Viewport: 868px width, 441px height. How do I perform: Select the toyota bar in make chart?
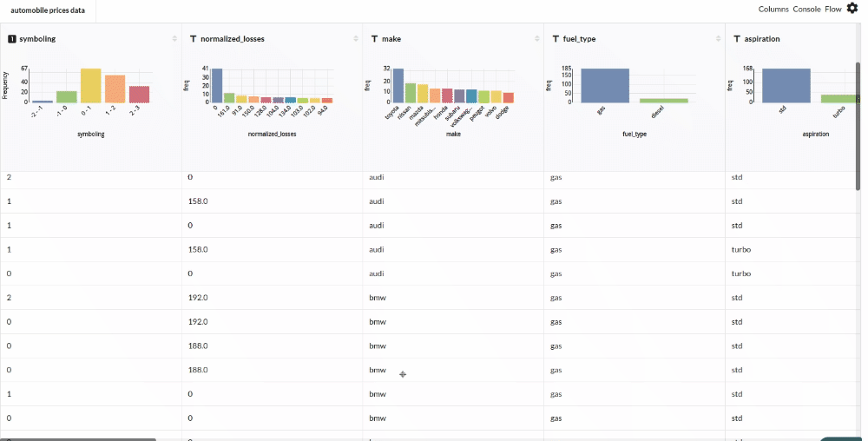click(x=398, y=86)
